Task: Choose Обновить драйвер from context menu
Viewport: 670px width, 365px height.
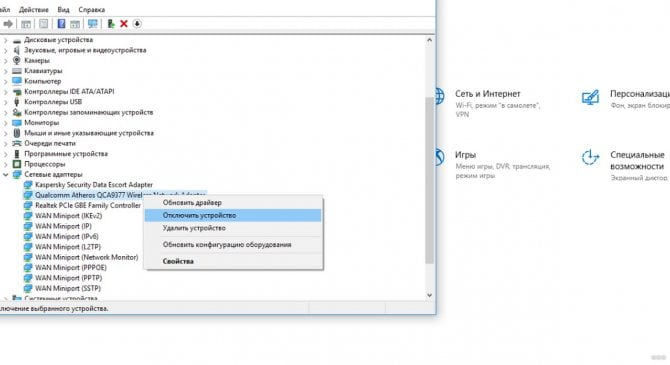Action: pyautogui.click(x=233, y=203)
